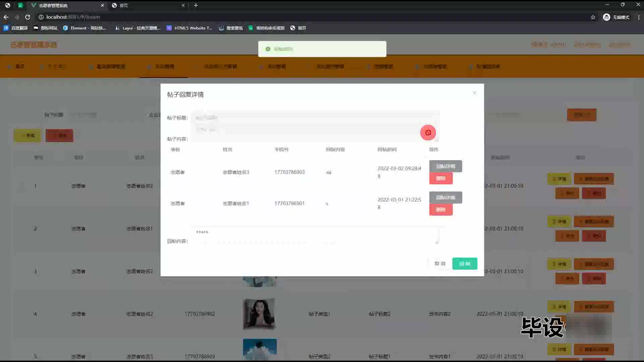
Task: Submit reply with green 回帖 button
Action: (x=465, y=263)
